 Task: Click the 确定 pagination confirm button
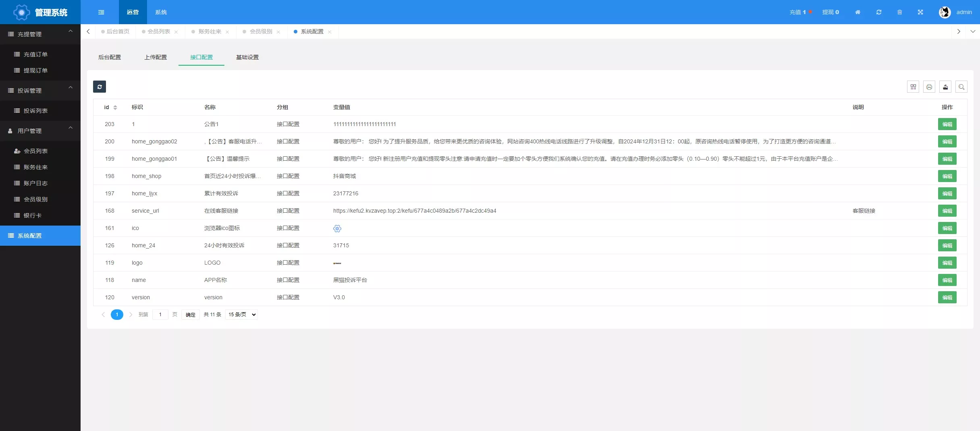pyautogui.click(x=190, y=315)
